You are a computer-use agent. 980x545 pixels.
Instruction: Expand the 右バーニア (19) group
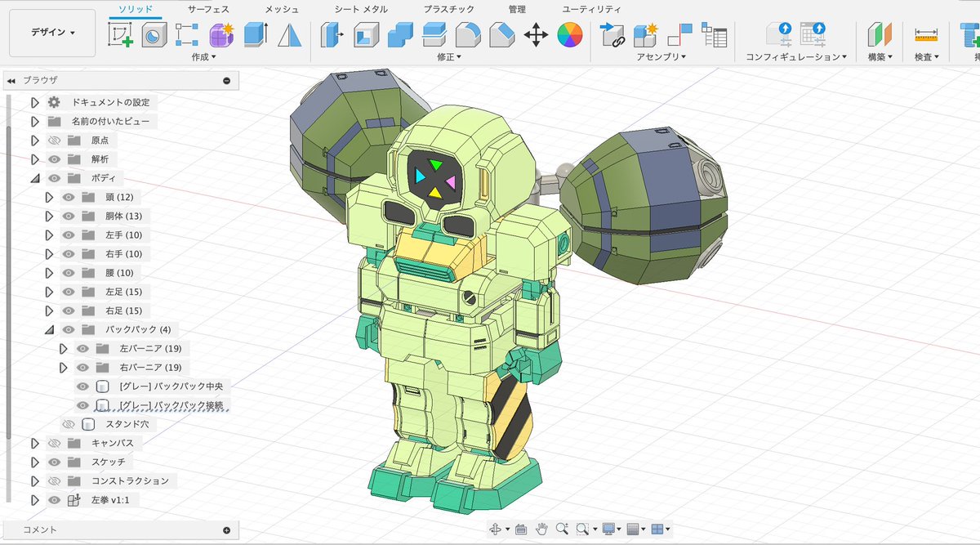[63, 367]
